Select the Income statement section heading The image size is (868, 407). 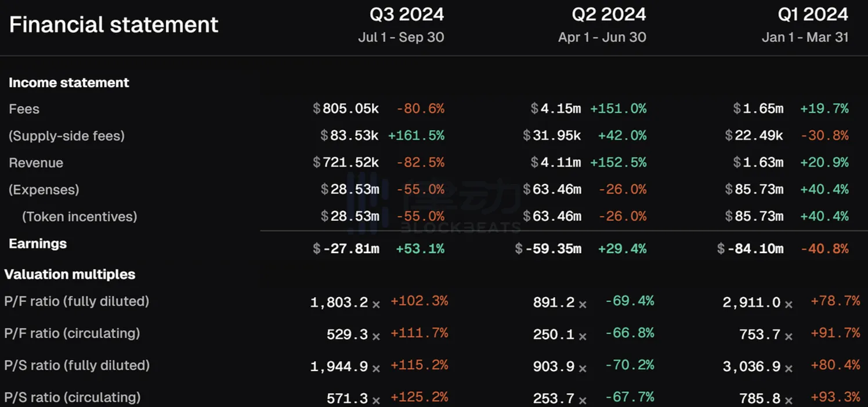[68, 82]
